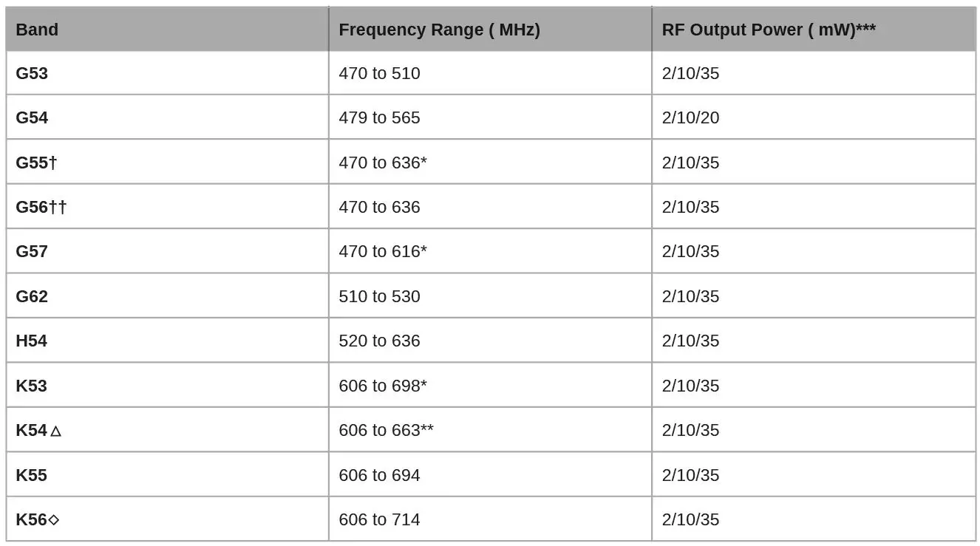The height and width of the screenshot is (546, 980).
Task: Select the G54 band cell
Action: click(32, 117)
